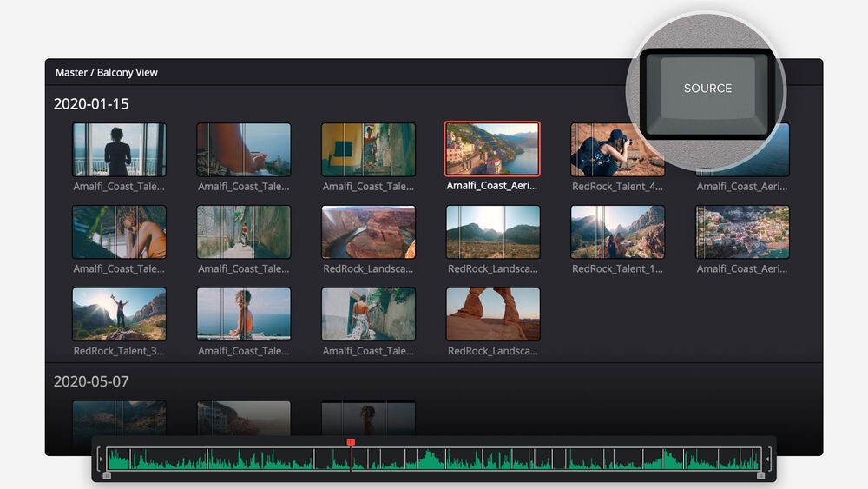Click the right arrow handle of waveform bar
This screenshot has height=489, width=868.
(x=767, y=459)
